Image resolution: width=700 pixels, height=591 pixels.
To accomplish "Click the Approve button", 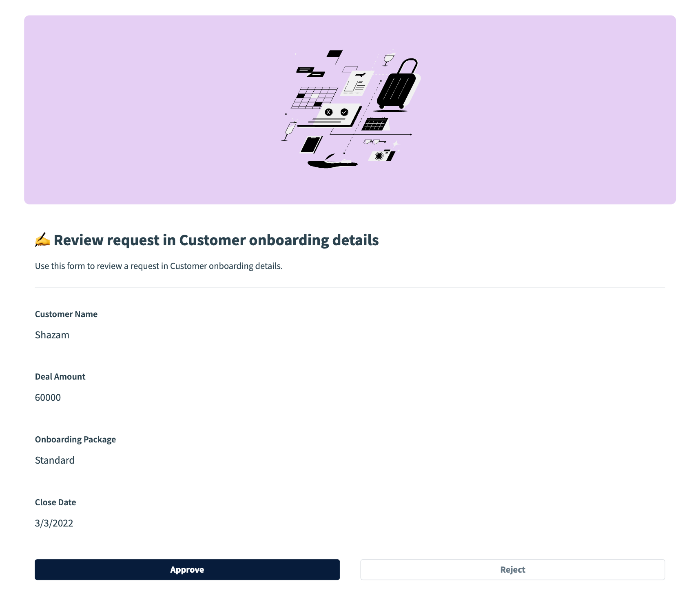I will point(187,569).
